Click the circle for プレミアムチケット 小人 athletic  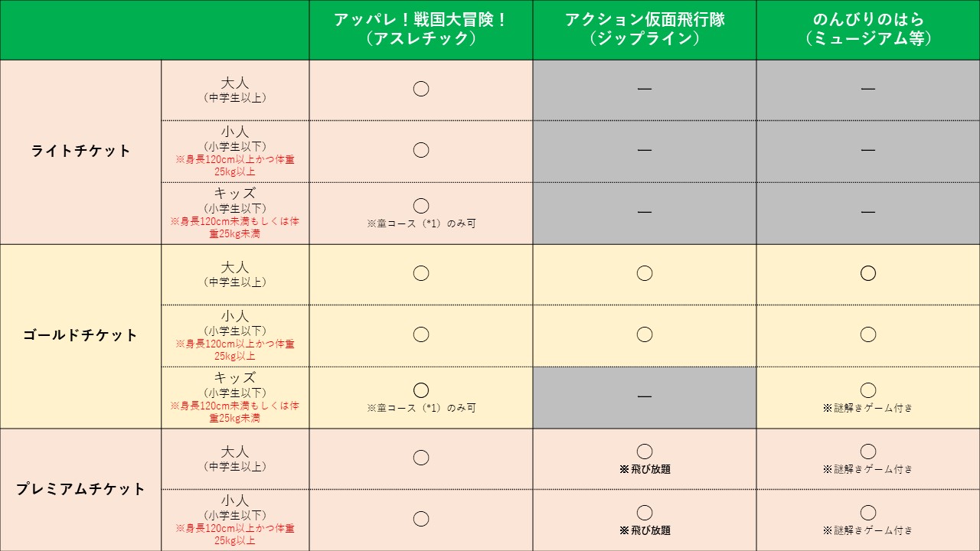(420, 519)
